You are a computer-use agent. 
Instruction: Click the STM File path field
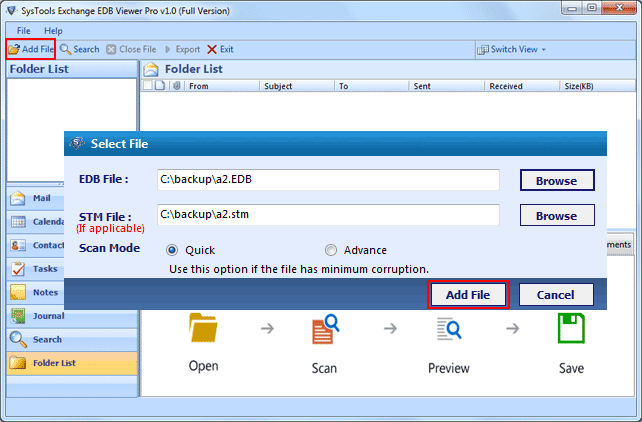tap(328, 214)
